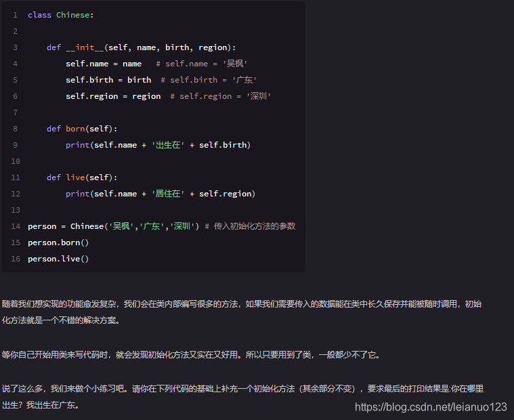Click 'self.region = region' assignment line
This screenshot has height=420, width=514.
(x=113, y=96)
